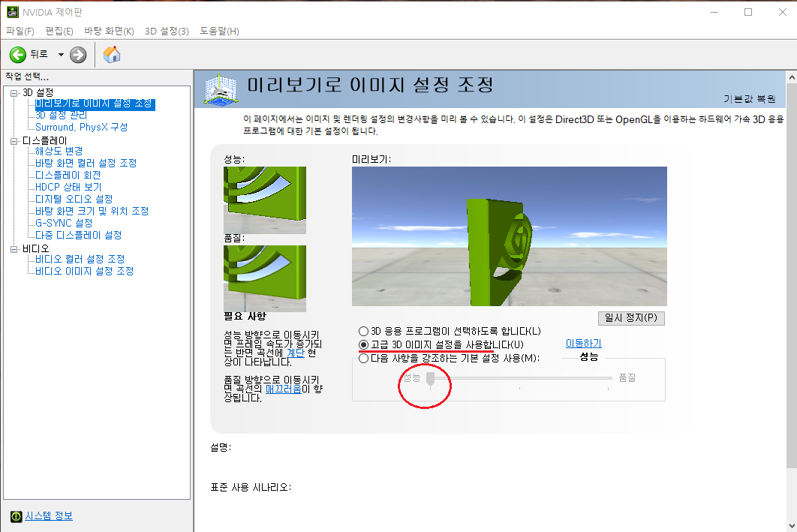Screen dimensions: 797x532
Task: Click the 일시 정지(P) button
Action: [631, 318]
